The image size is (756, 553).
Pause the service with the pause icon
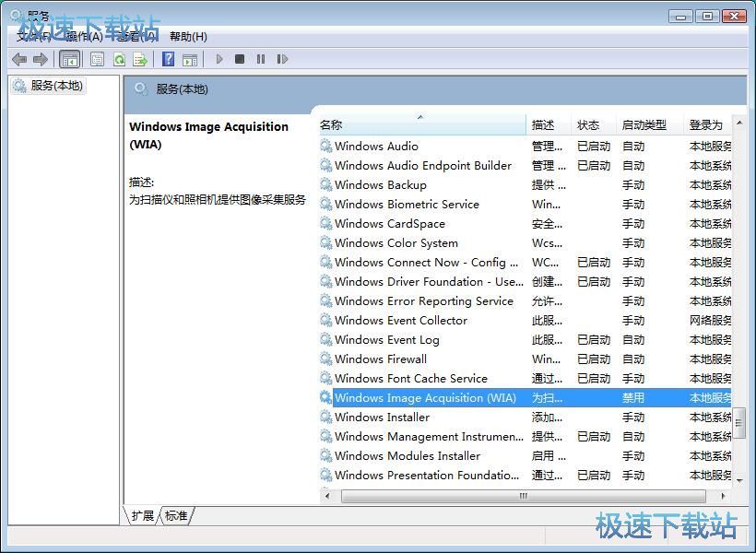tap(261, 59)
